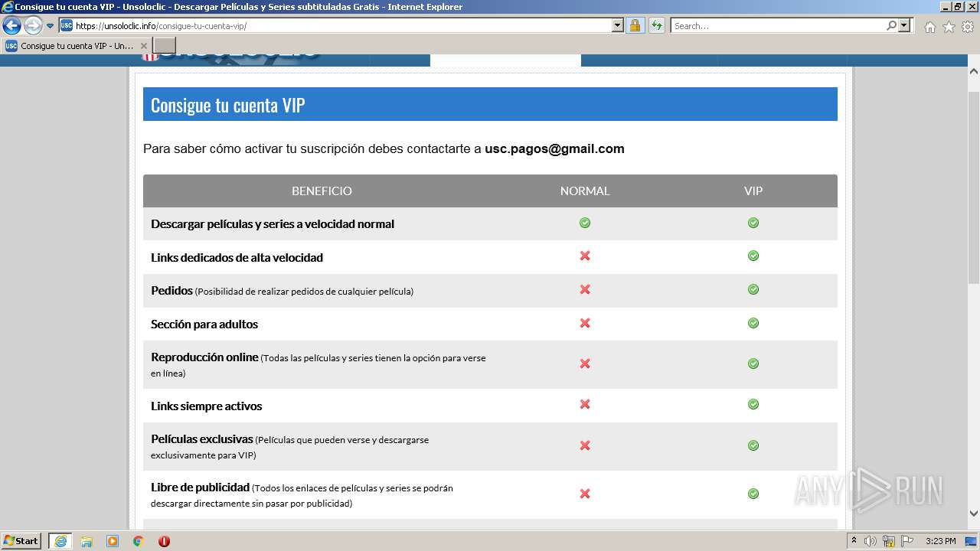Click Sección para adultos text
The width and height of the screenshot is (980, 551).
[x=204, y=324]
